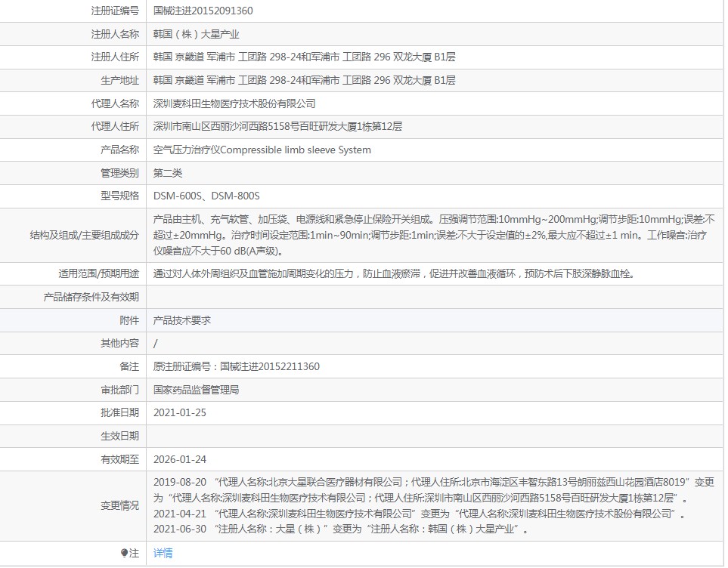
Task: Click the 备注 label
Action: click(x=129, y=366)
